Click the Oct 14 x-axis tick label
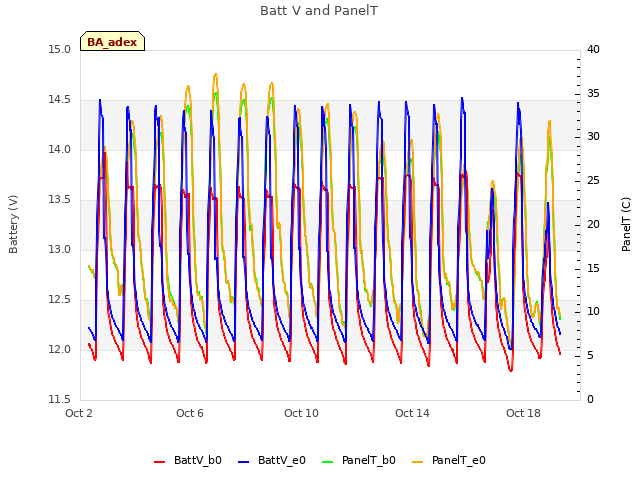640x480 pixels. point(412,413)
